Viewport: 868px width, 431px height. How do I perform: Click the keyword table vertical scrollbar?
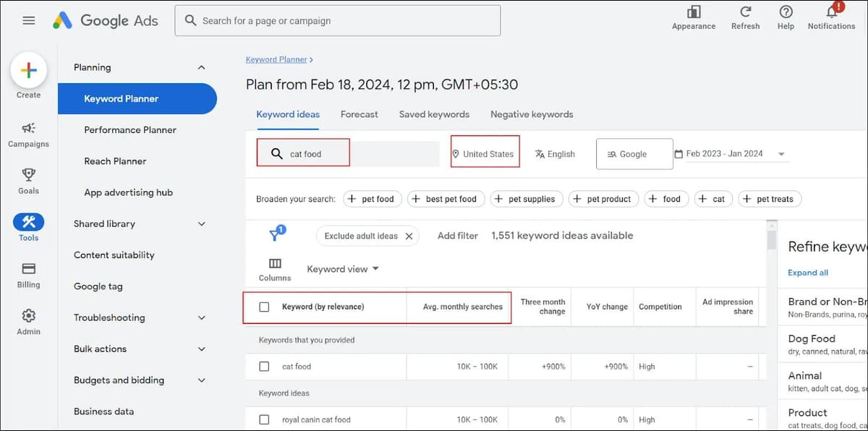coord(771,239)
